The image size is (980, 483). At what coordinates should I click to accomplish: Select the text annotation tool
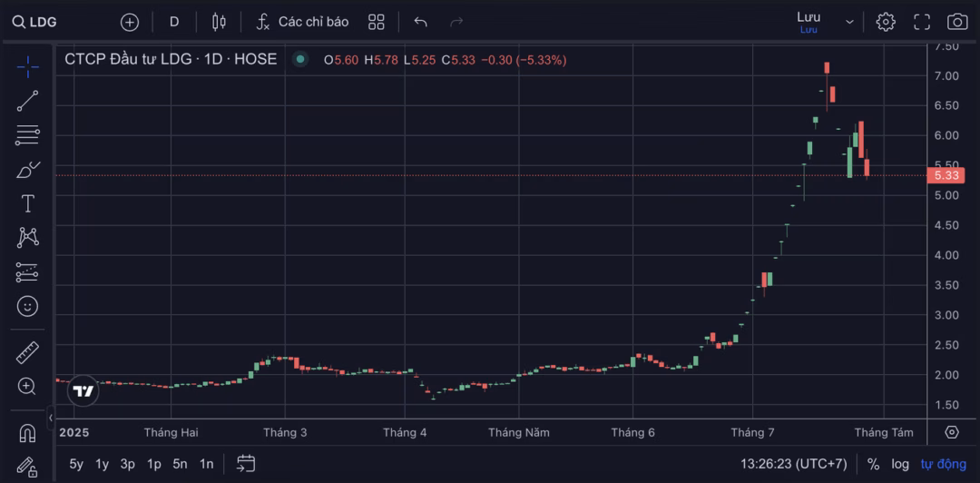(x=27, y=203)
